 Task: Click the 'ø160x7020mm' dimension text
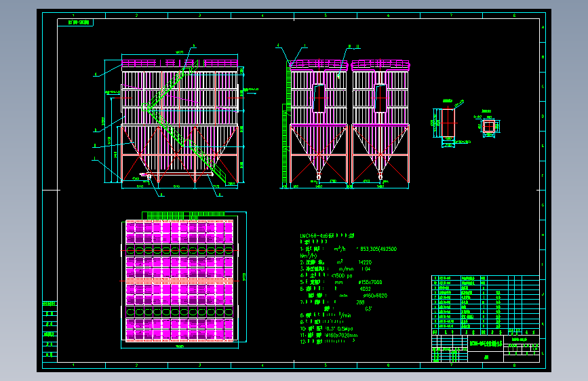342,336
